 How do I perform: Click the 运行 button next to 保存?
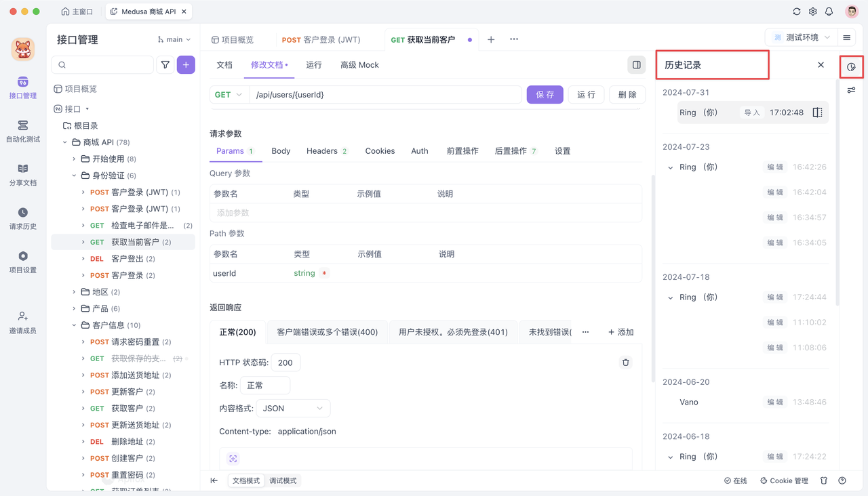[586, 95]
